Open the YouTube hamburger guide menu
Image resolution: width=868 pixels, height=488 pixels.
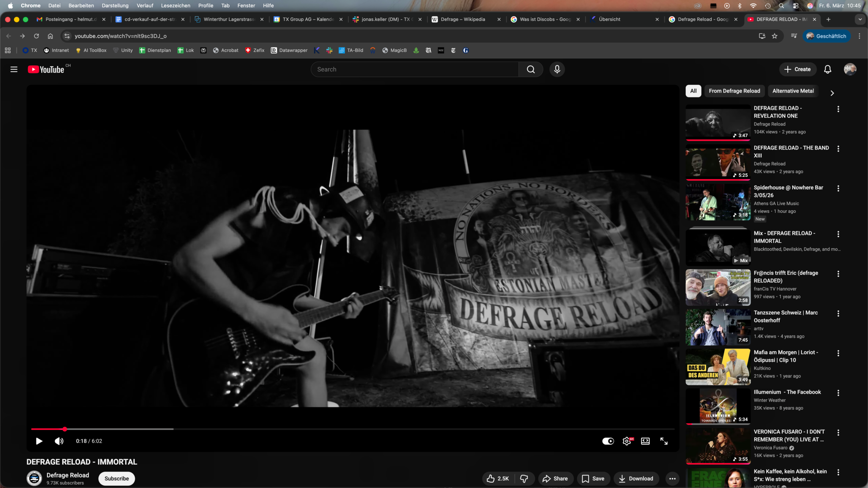tap(14, 69)
